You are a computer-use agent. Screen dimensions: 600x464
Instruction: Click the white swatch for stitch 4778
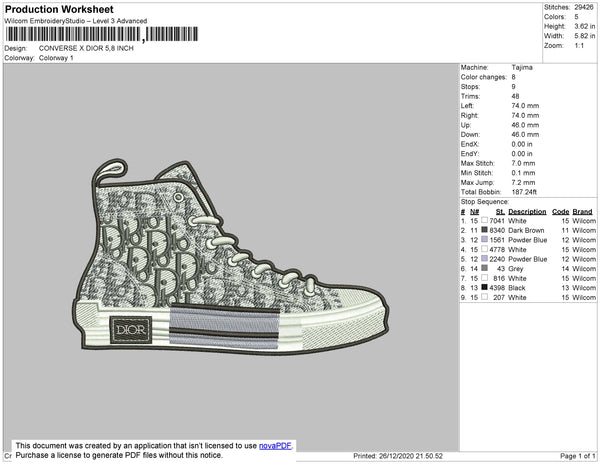[484, 249]
